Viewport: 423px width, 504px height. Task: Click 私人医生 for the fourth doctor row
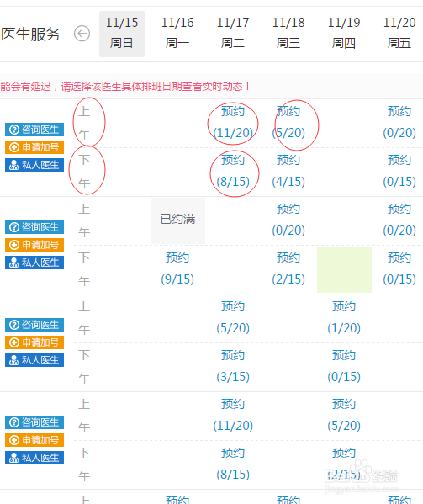(34, 458)
